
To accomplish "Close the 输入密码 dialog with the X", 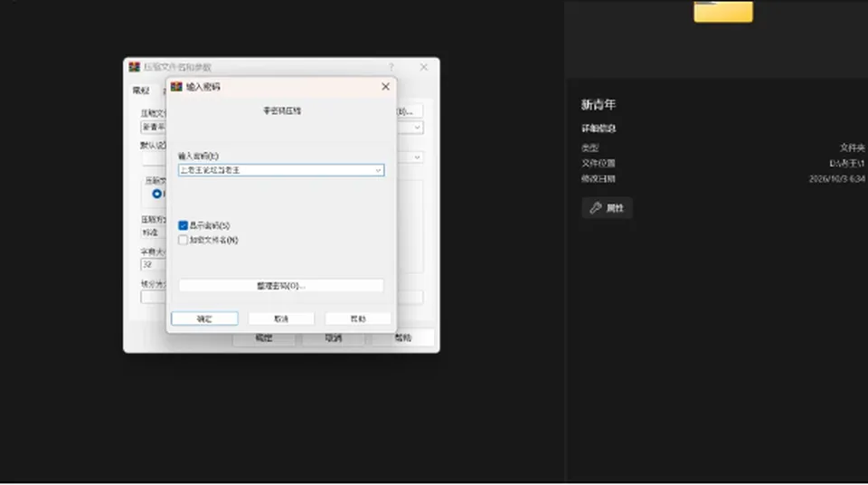I will point(385,87).
